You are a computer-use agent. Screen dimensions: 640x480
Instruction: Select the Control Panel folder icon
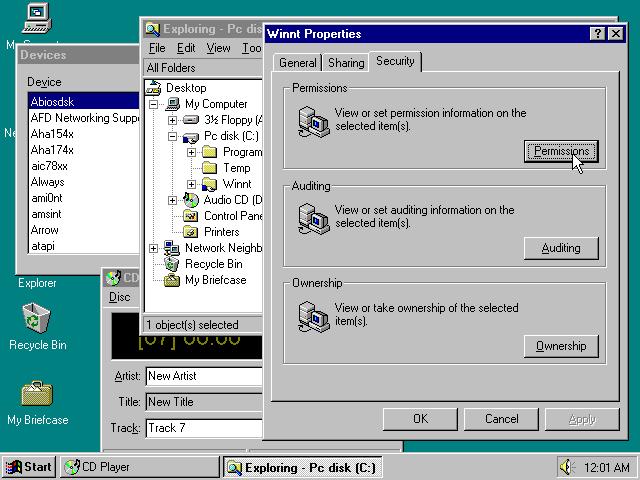[191, 216]
